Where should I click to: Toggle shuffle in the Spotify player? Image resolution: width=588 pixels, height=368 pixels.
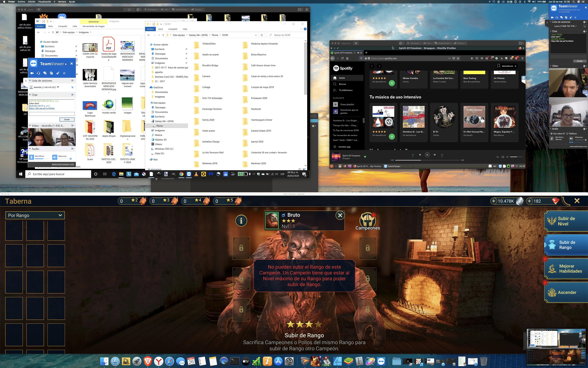(x=413, y=155)
